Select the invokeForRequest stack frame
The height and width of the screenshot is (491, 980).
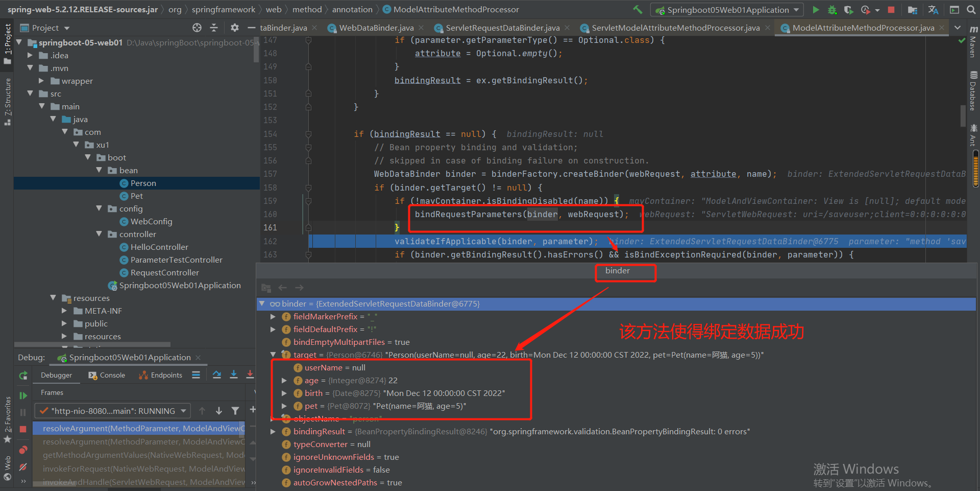click(x=139, y=469)
